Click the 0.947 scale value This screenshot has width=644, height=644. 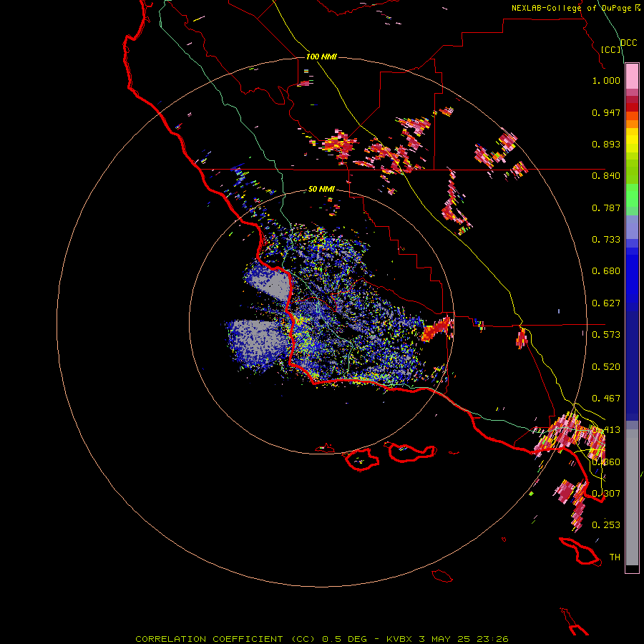click(x=606, y=112)
